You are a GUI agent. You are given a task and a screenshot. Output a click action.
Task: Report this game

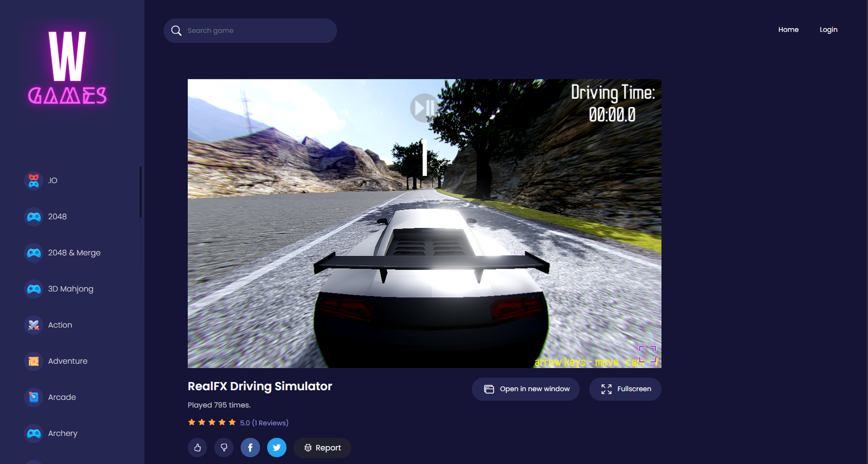point(322,448)
